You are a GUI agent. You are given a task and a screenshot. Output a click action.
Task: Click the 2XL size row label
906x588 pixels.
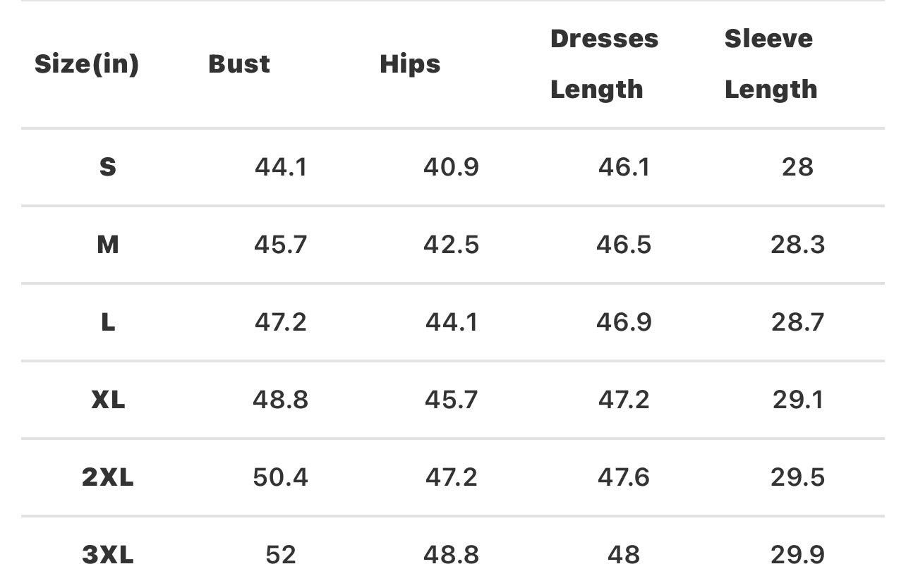pos(107,477)
